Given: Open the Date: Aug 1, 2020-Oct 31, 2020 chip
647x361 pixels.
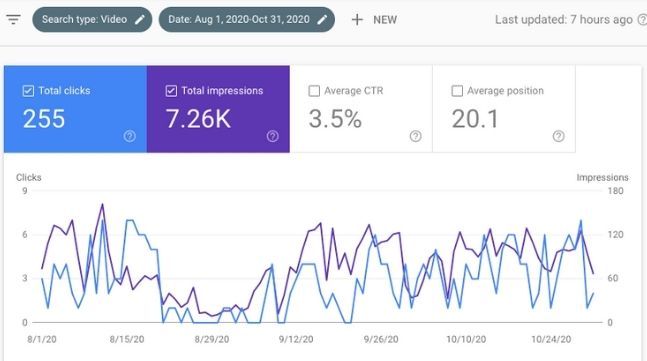Looking at the screenshot, I should (x=247, y=19).
